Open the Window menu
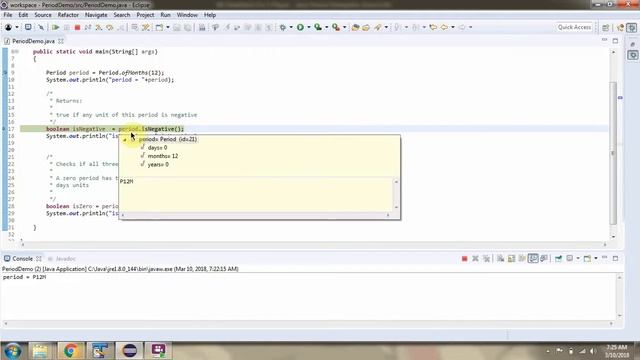 pyautogui.click(x=187, y=15)
